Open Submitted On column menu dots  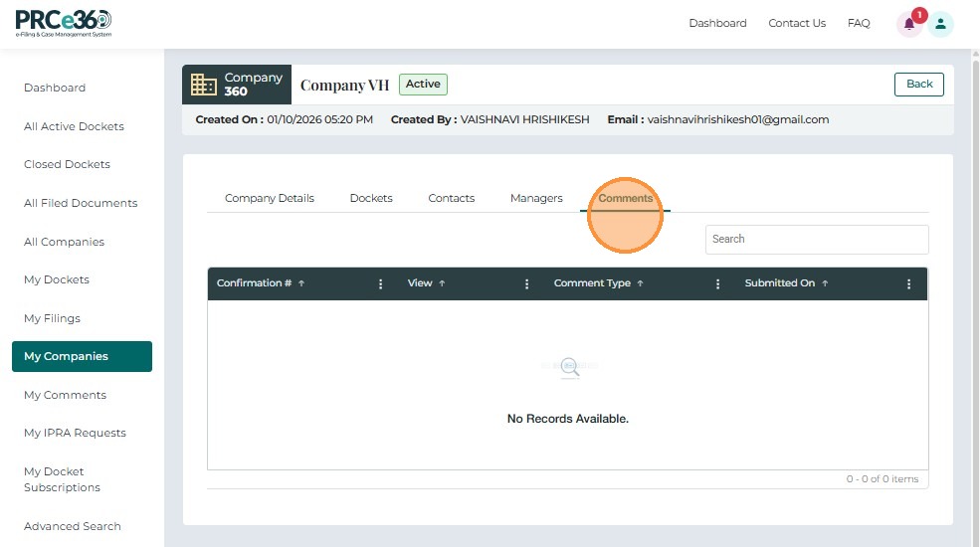coord(908,284)
